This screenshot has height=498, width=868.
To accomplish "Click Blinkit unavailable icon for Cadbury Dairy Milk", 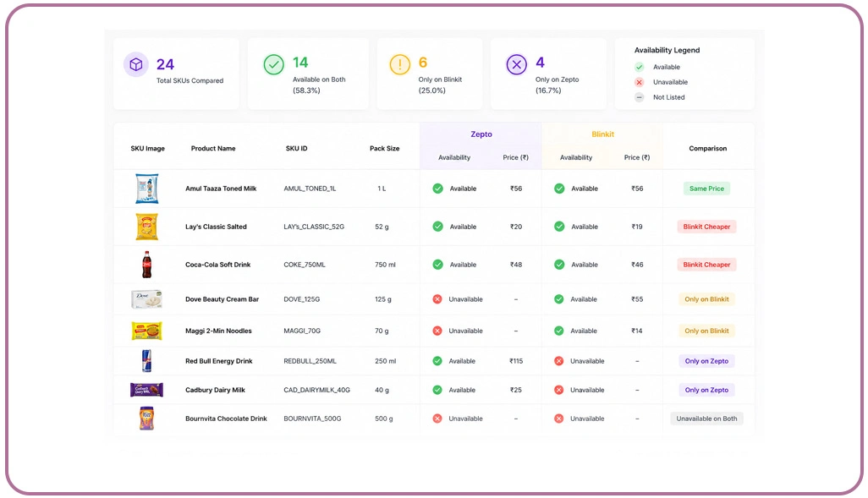I will click(559, 390).
